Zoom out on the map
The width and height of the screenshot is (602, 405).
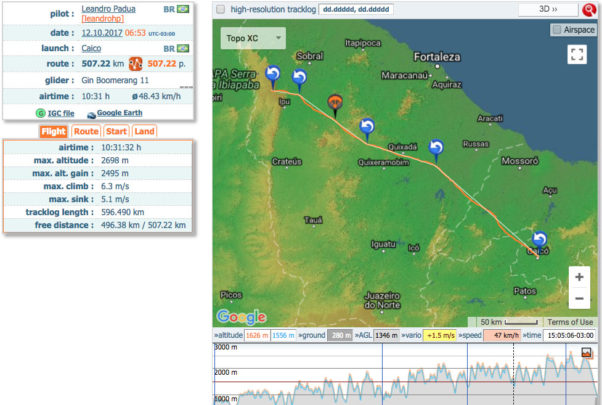pos(579,298)
